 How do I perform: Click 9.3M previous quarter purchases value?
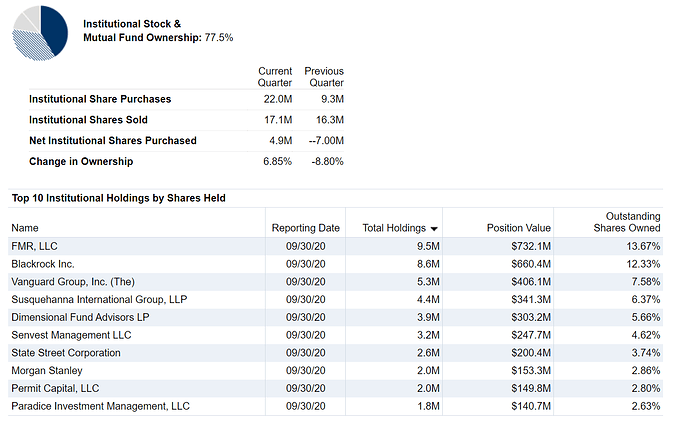coord(332,99)
